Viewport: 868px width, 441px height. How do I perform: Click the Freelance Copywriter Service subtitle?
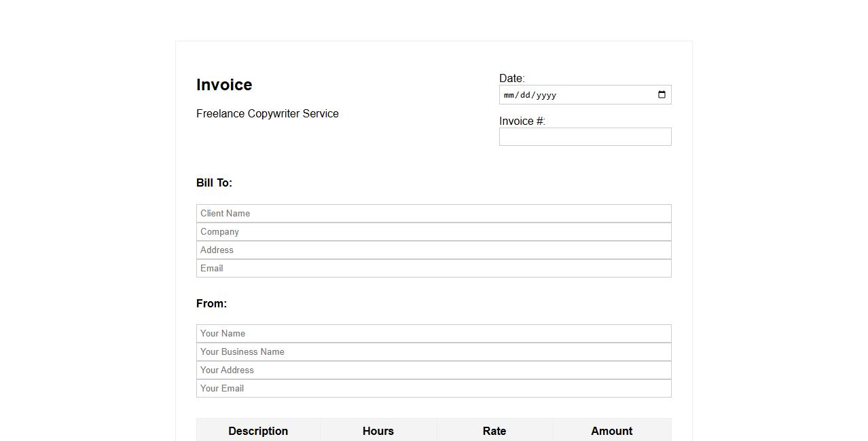(x=268, y=114)
